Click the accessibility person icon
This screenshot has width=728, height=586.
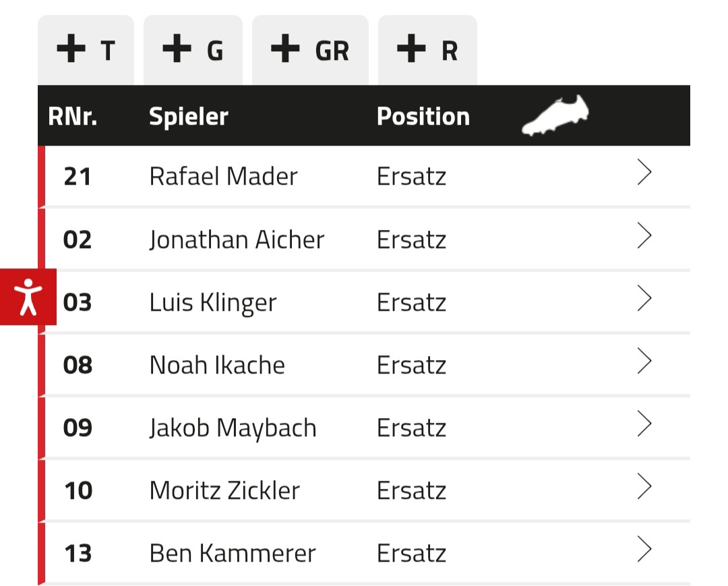(28, 297)
